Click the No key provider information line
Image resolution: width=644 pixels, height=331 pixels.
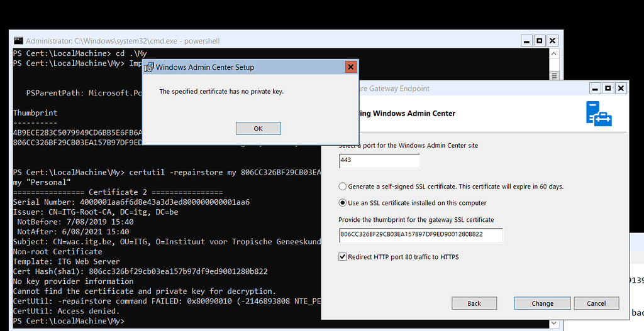click(x=73, y=281)
